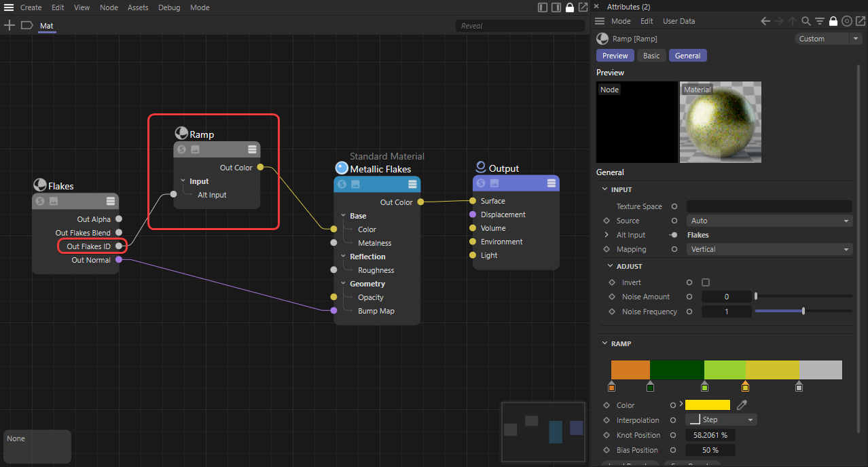Toggle the Preview tab button

(615, 56)
